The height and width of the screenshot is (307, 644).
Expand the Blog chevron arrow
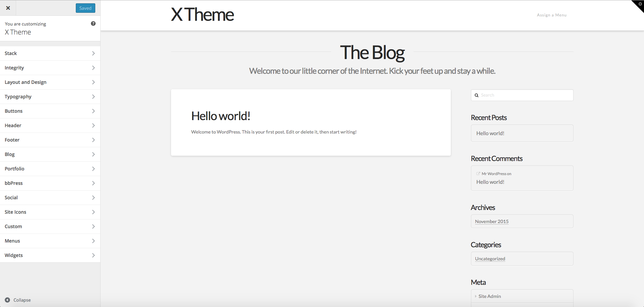pos(93,154)
